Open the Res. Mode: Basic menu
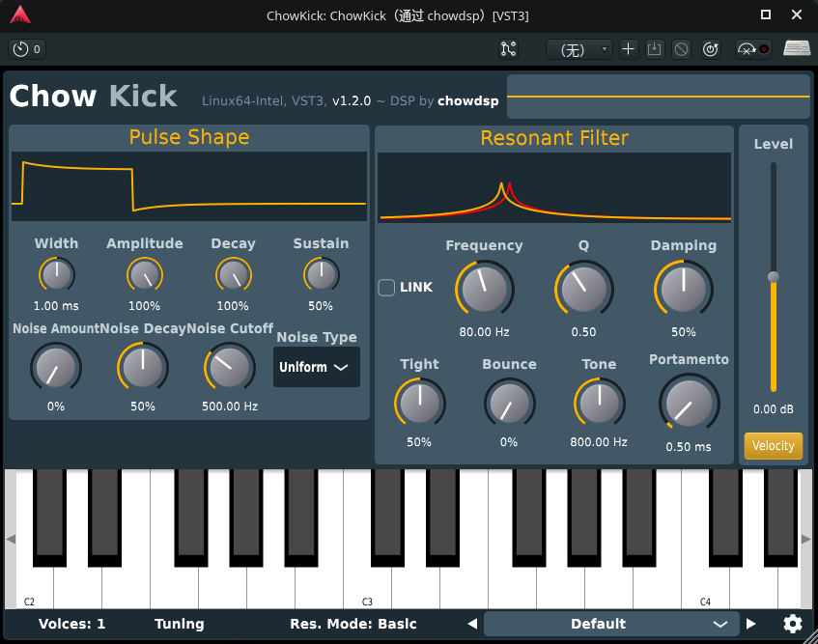818x644 pixels. [x=353, y=624]
